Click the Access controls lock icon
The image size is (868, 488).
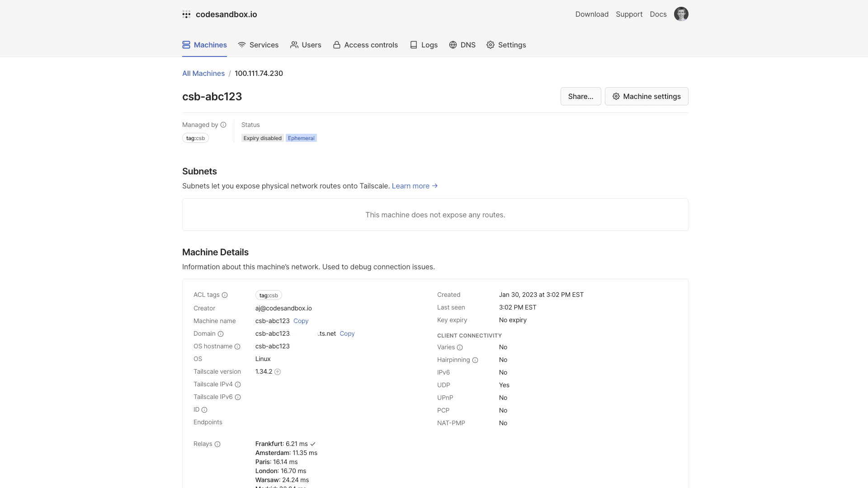(x=336, y=45)
